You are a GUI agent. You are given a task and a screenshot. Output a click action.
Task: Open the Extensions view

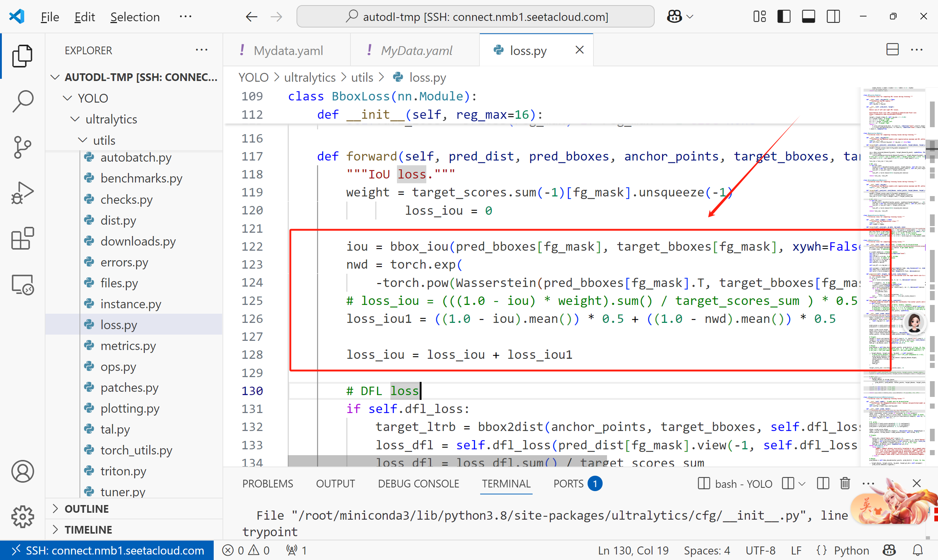click(23, 239)
